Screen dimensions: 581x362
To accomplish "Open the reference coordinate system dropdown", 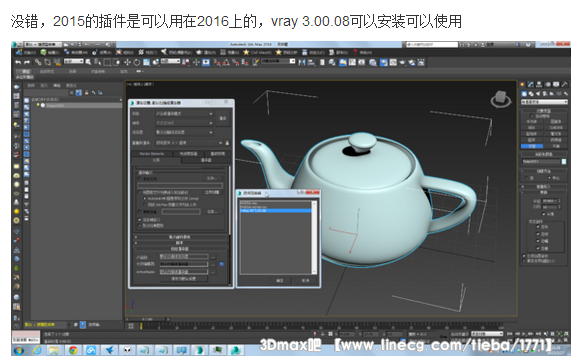I will pos(170,61).
